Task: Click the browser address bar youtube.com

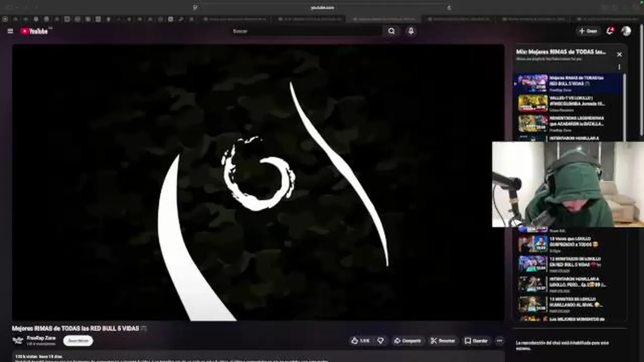Action: [x=322, y=8]
